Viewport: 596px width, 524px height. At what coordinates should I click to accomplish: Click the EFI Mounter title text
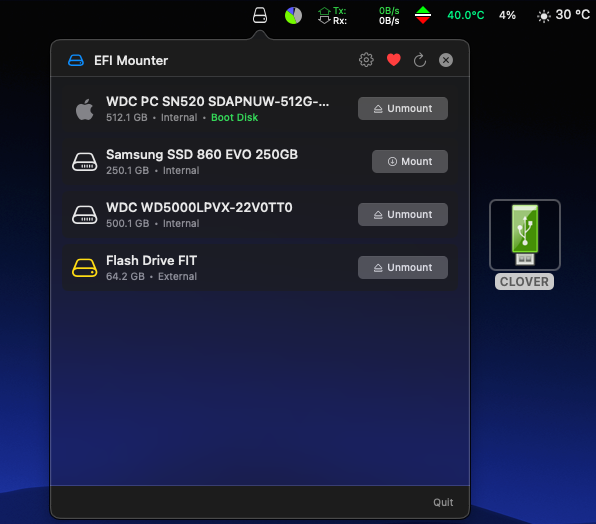click(x=131, y=60)
